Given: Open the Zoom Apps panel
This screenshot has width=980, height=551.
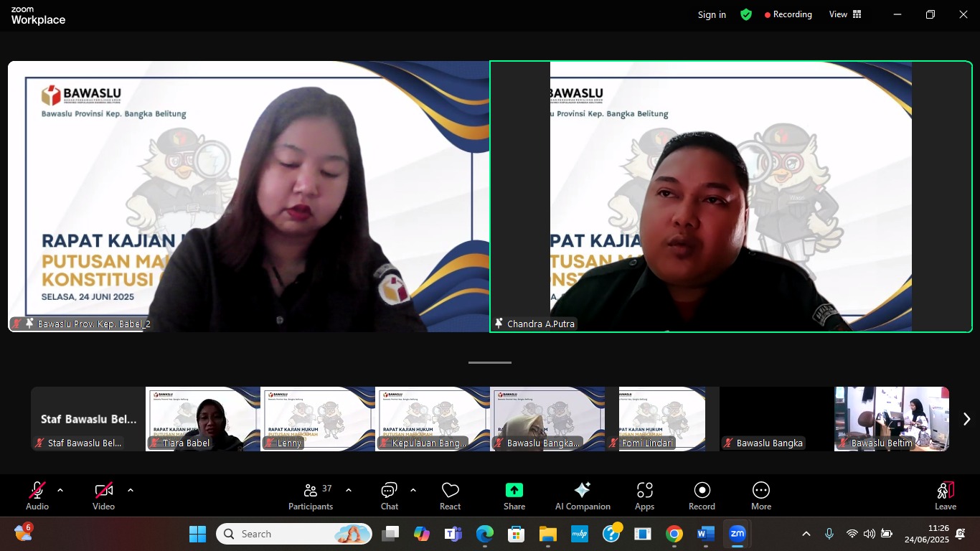Looking at the screenshot, I should pos(644,495).
